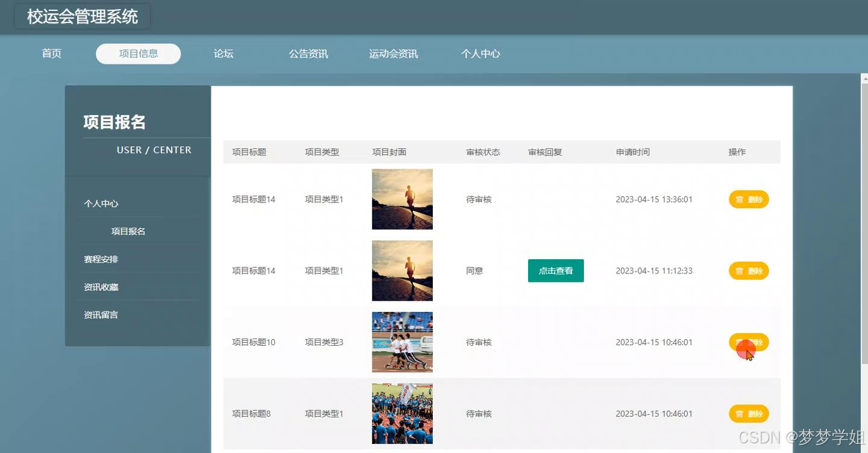Click sunset runner cover of pending 项目标题14
The width and height of the screenshot is (868, 453).
click(402, 199)
